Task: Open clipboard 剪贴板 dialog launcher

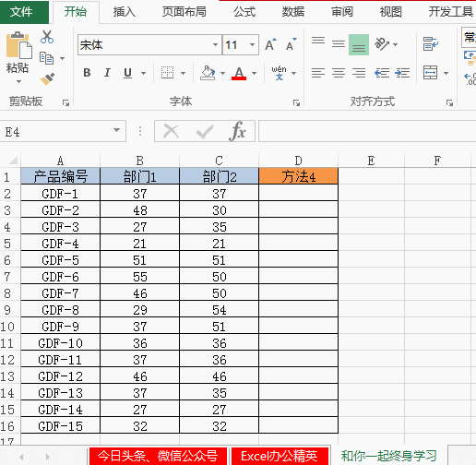Action: pos(65,103)
